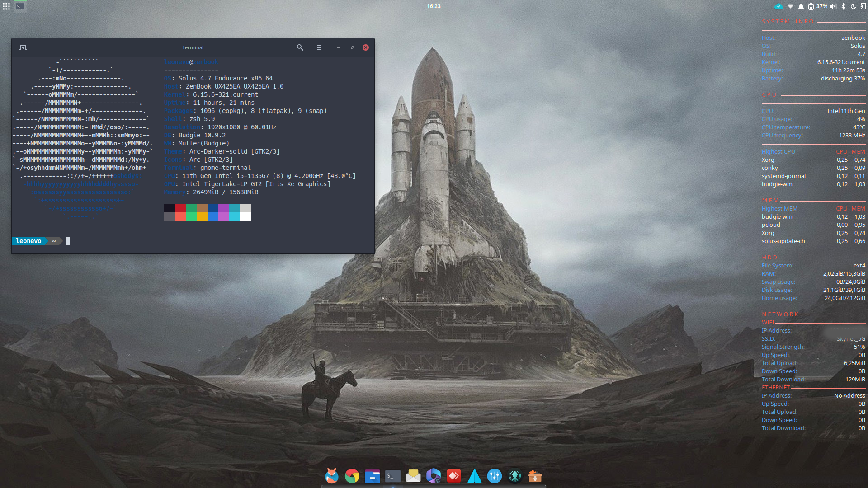The height and width of the screenshot is (488, 868).
Task: Click 'ZenBook UX425EA_UX425EA 1.0' host line
Action: [x=235, y=86]
